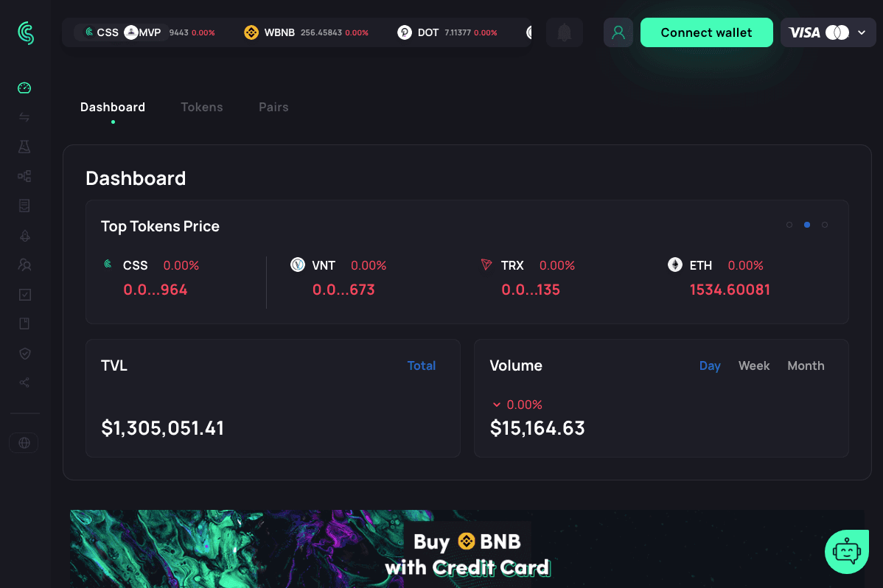Screen dimensions: 883x588
Task: Click the Total link in TVL card
Action: (x=422, y=365)
